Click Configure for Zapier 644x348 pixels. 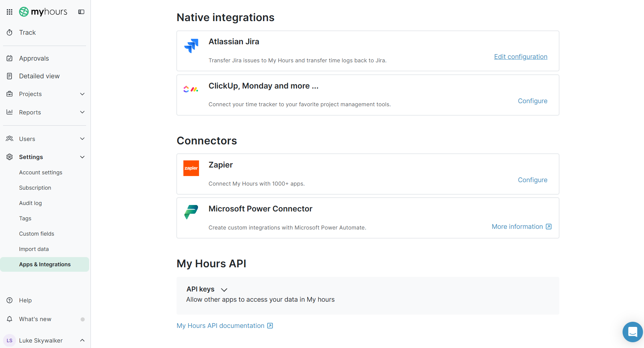pyautogui.click(x=533, y=180)
